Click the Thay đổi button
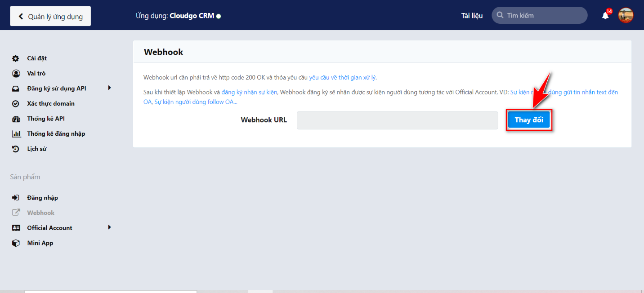The image size is (644, 293). 529,120
